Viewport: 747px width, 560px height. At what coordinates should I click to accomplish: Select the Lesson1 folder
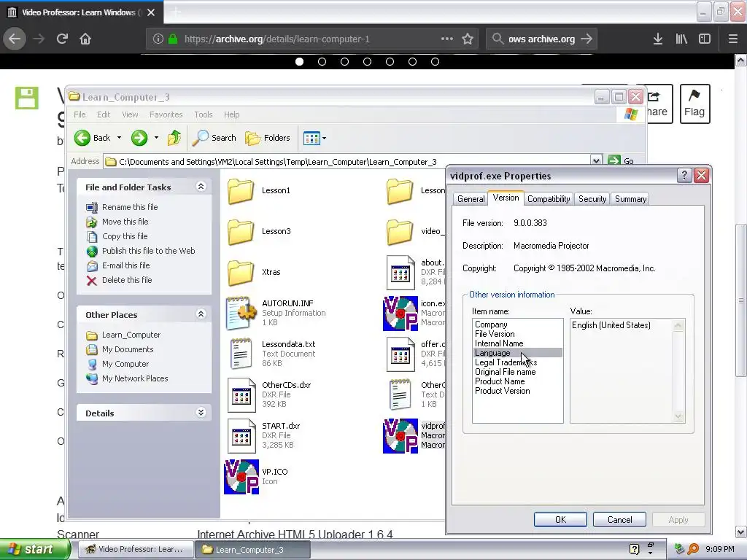[259, 190]
